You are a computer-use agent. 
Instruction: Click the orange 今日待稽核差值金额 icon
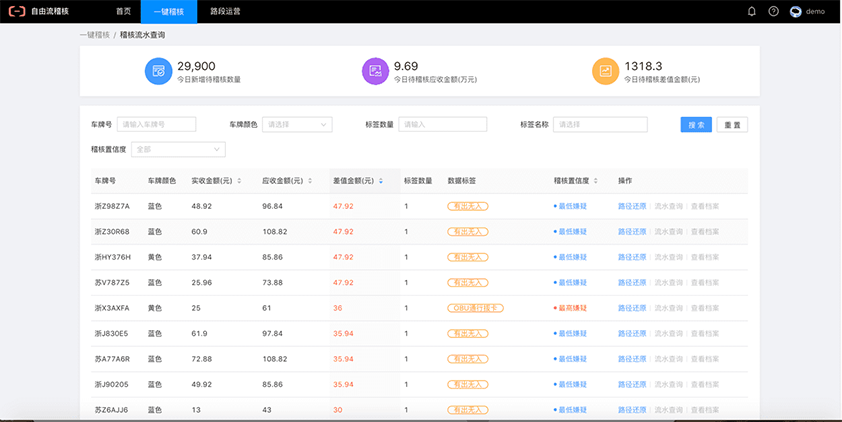pos(605,71)
